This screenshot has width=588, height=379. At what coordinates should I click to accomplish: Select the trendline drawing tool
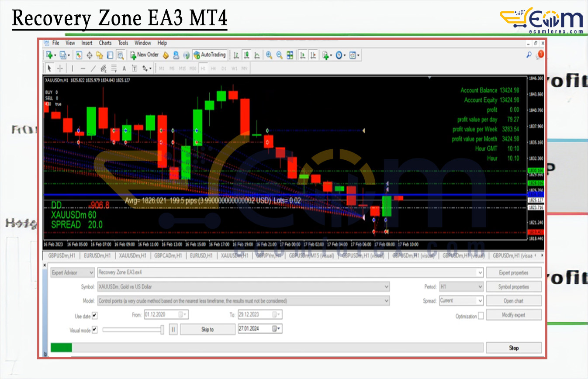pyautogui.click(x=93, y=68)
